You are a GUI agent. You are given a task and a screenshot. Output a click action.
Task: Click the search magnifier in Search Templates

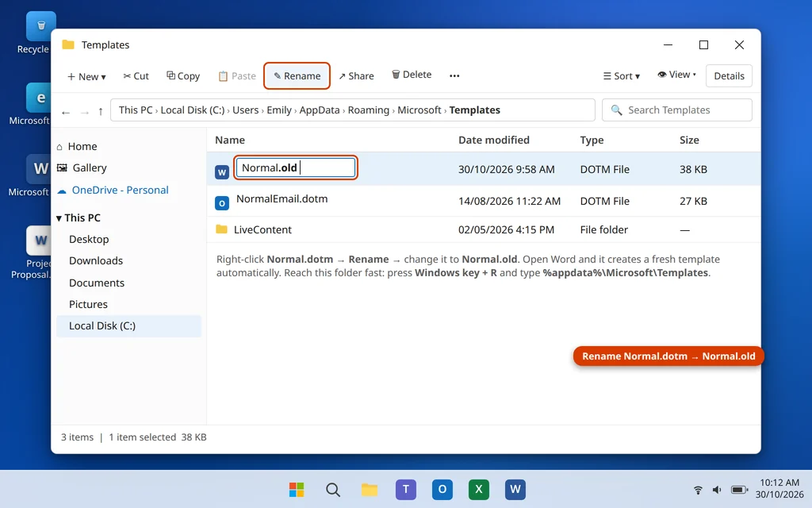coord(616,110)
